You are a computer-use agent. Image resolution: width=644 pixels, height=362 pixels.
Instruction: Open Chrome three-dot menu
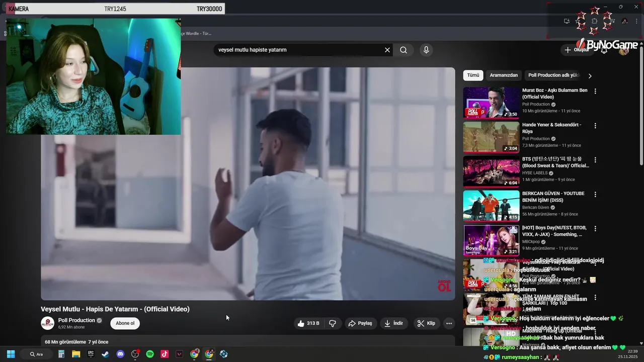[x=636, y=21]
